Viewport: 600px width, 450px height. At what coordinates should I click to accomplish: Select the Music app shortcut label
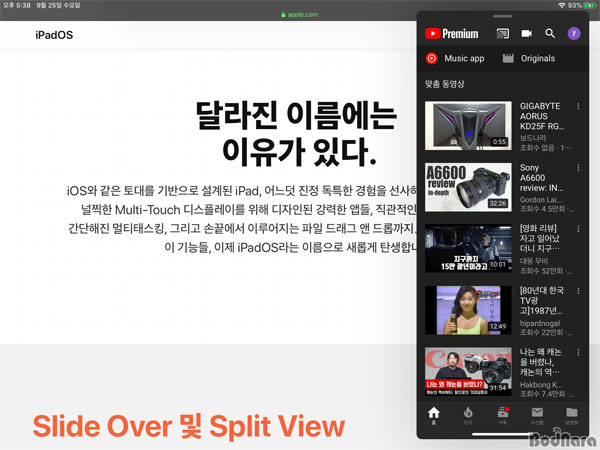click(464, 59)
